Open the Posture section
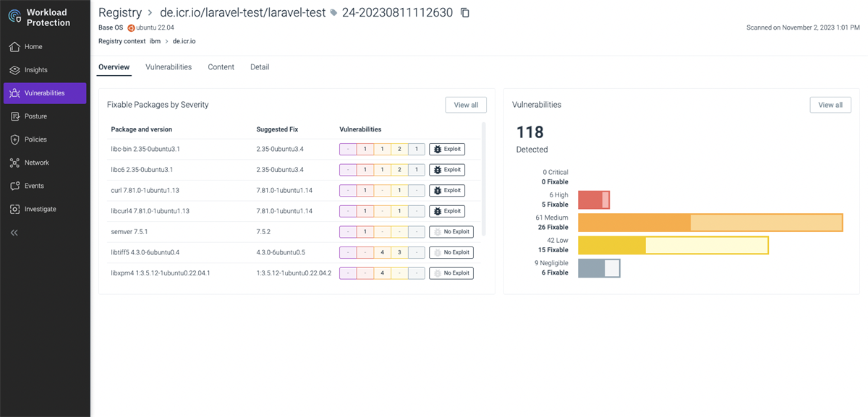This screenshot has height=417, width=868. 35,116
